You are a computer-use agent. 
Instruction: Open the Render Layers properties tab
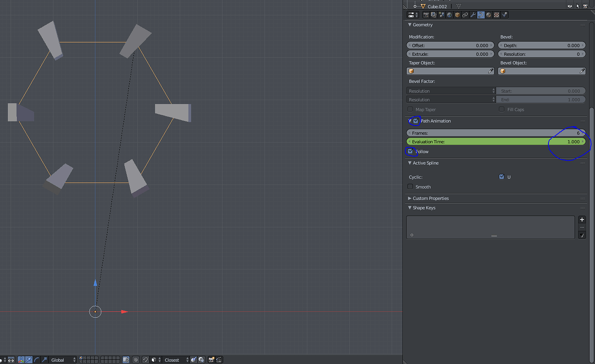point(434,15)
